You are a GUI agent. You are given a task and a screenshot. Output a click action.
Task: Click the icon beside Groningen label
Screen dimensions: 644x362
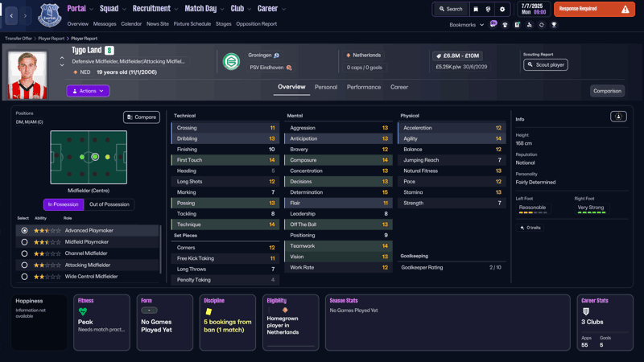click(x=276, y=56)
